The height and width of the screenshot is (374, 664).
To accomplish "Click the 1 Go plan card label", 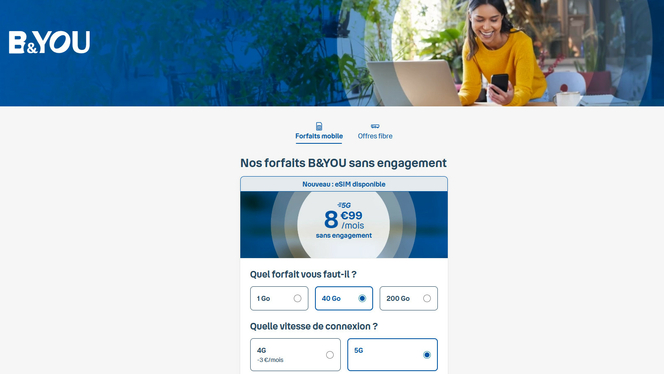I will coord(263,299).
